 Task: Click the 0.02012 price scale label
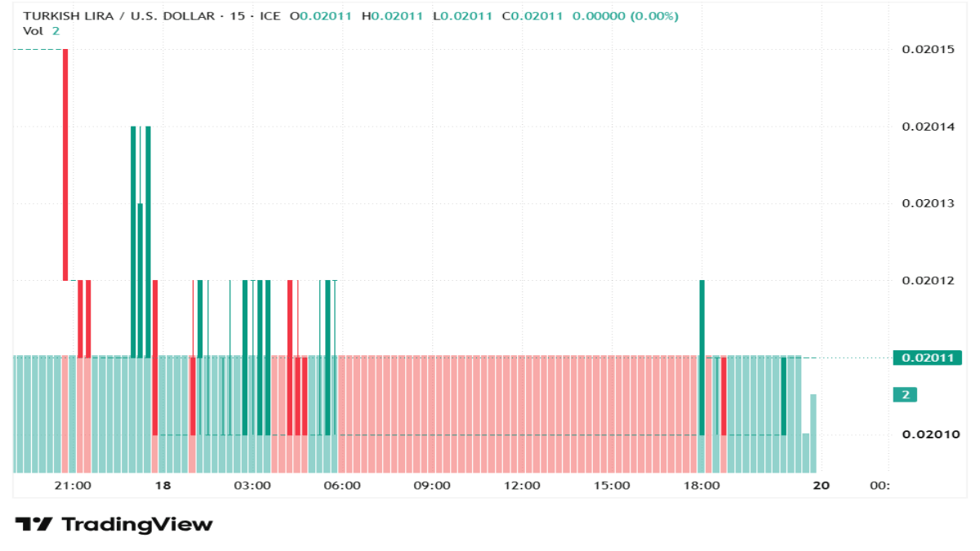(x=928, y=281)
